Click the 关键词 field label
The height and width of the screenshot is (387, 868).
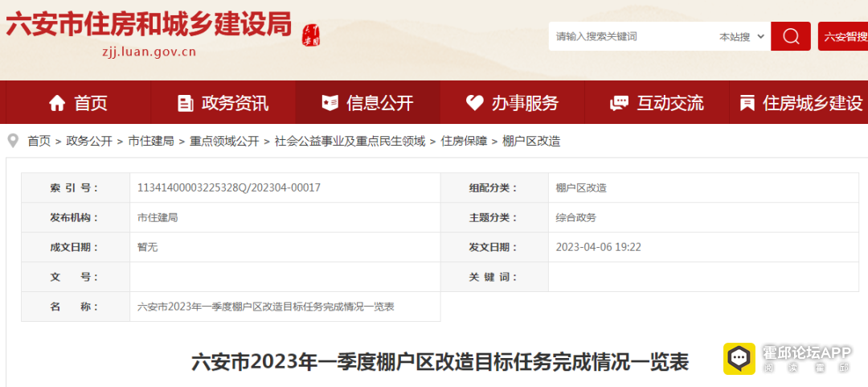(x=493, y=277)
